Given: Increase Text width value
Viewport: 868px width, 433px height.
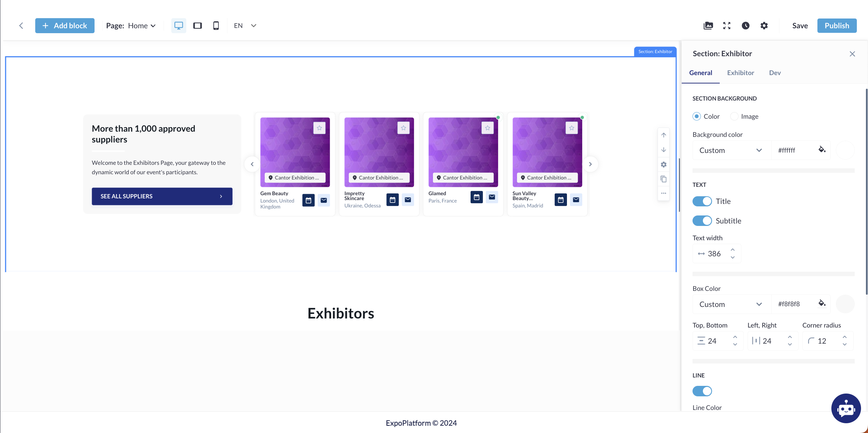Looking at the screenshot, I should point(733,249).
